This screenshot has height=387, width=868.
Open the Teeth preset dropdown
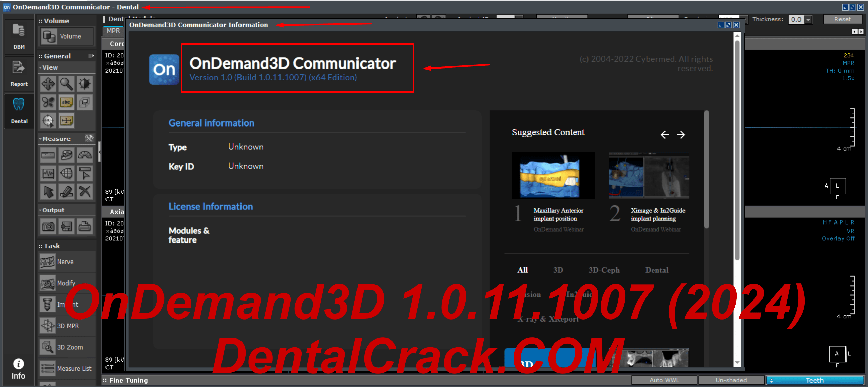point(815,380)
